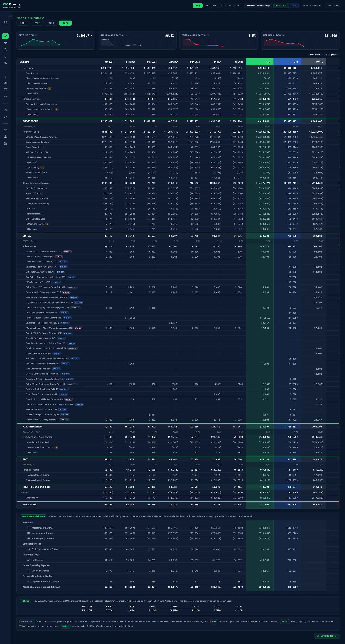Open the 2021 – 2024 period selector
The height and width of the screenshot is (644, 345).
(x=281, y=6)
